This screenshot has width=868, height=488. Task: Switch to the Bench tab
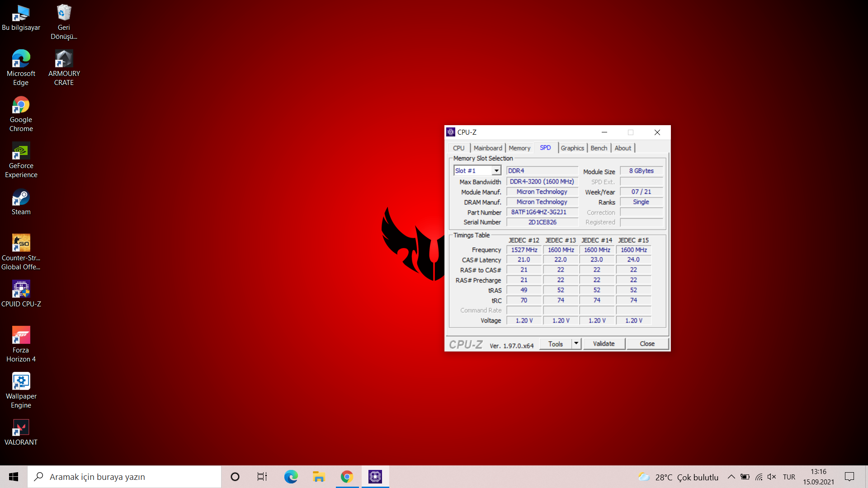[599, 148]
